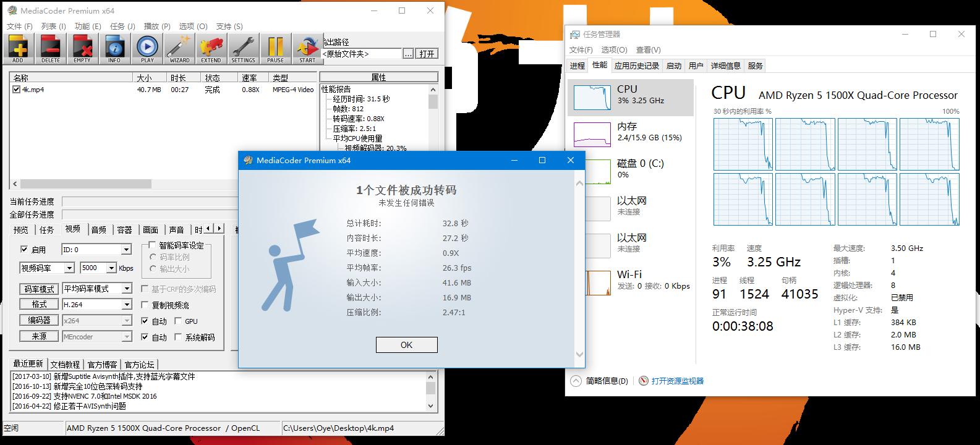The height and width of the screenshot is (445, 980).
Task: Click the 名称 column header
Action: click(72, 78)
